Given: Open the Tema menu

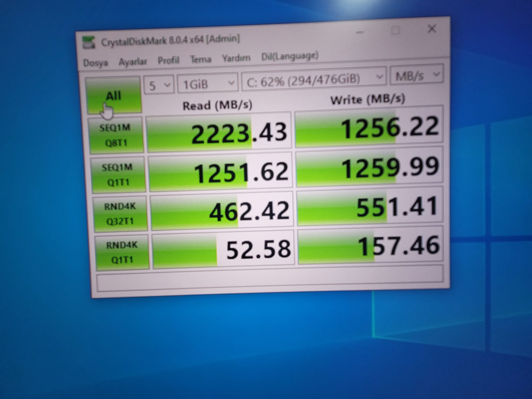Looking at the screenshot, I should [x=201, y=59].
